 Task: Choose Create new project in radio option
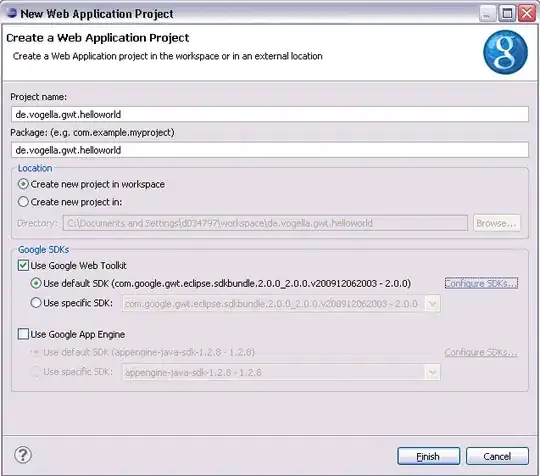click(x=23, y=202)
